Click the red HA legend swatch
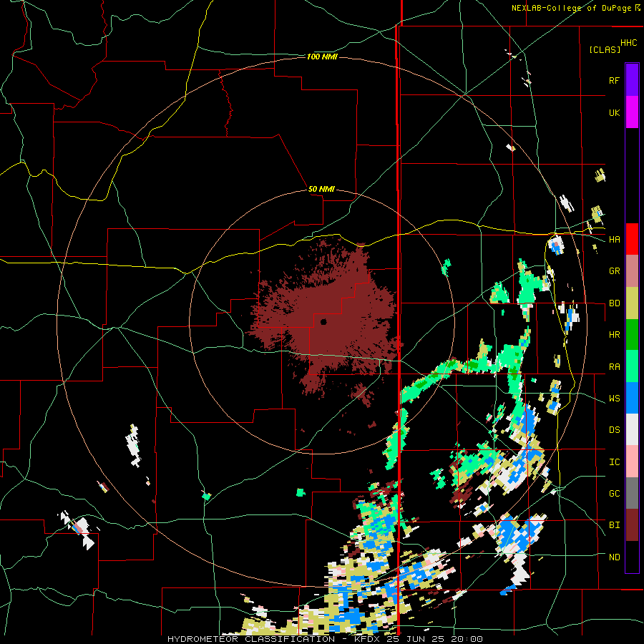The width and height of the screenshot is (644, 644). coord(632,239)
